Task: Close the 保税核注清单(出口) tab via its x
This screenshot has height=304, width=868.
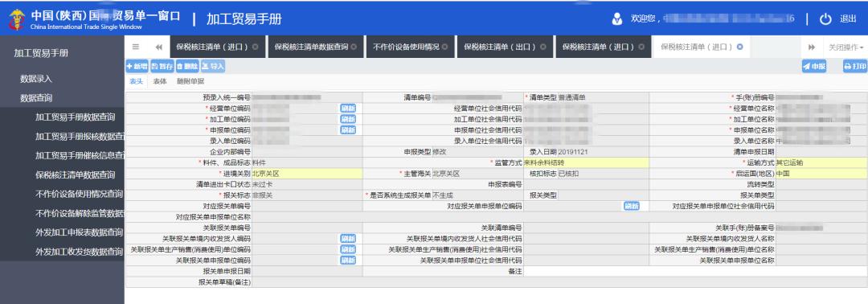Action: pyautogui.click(x=543, y=47)
